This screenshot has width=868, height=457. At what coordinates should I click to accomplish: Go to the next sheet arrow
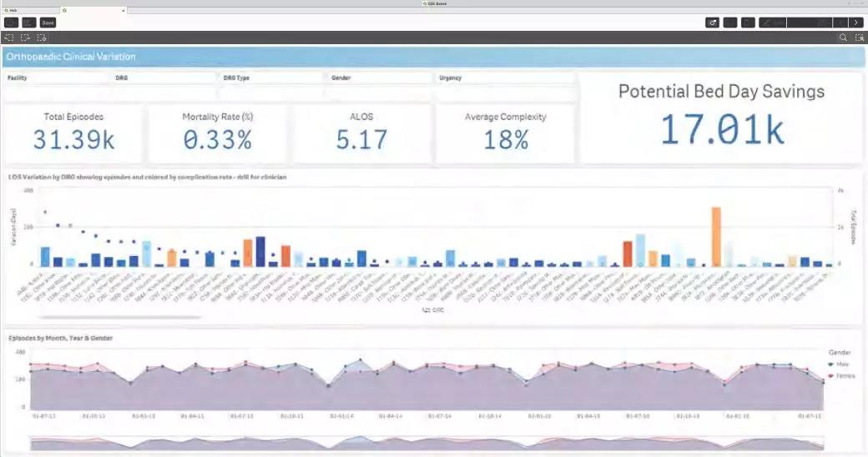[x=856, y=23]
